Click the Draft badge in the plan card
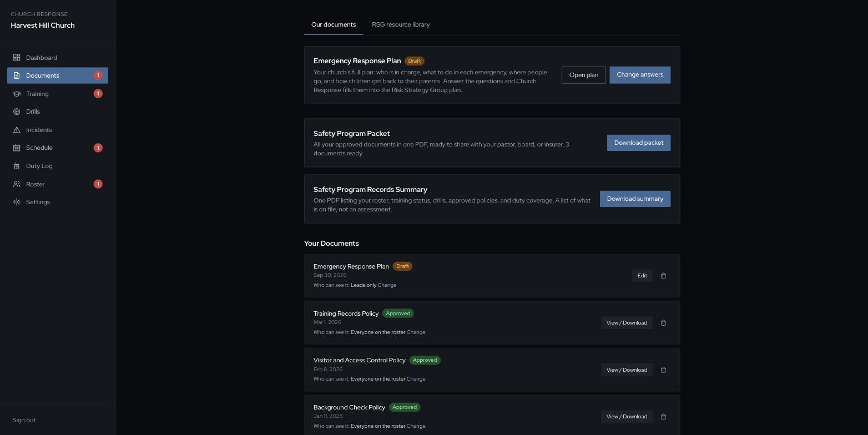This screenshot has width=868, height=435. coord(415,61)
